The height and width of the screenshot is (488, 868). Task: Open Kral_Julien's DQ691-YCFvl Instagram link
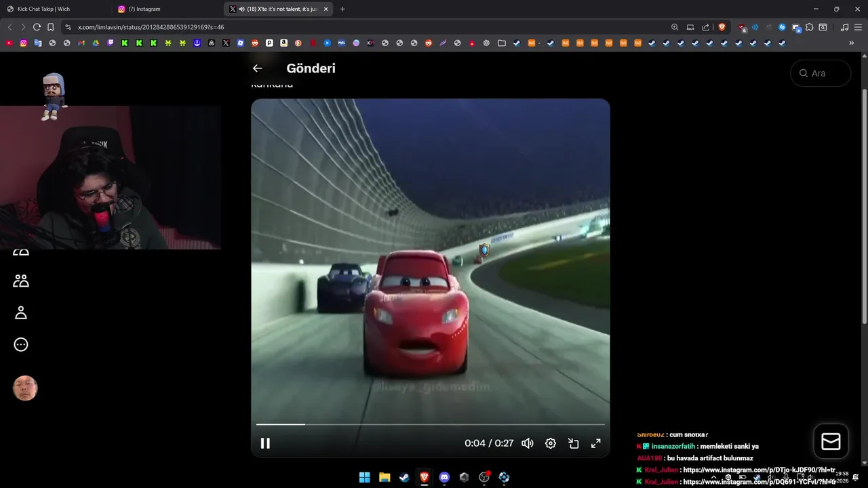pos(759,481)
